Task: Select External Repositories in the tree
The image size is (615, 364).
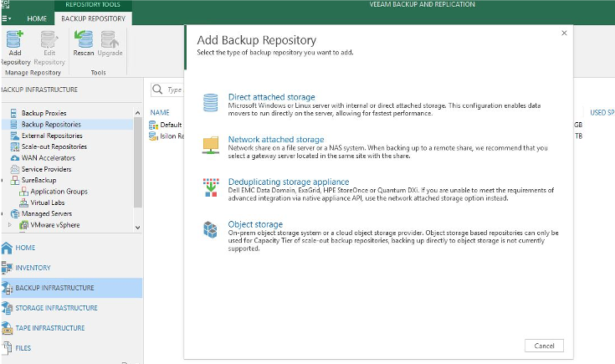Action: pos(51,136)
